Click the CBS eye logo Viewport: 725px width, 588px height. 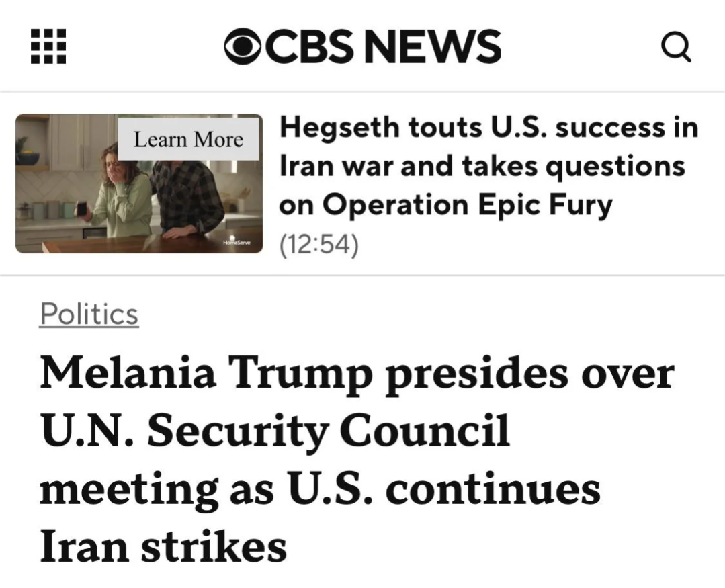point(242,46)
